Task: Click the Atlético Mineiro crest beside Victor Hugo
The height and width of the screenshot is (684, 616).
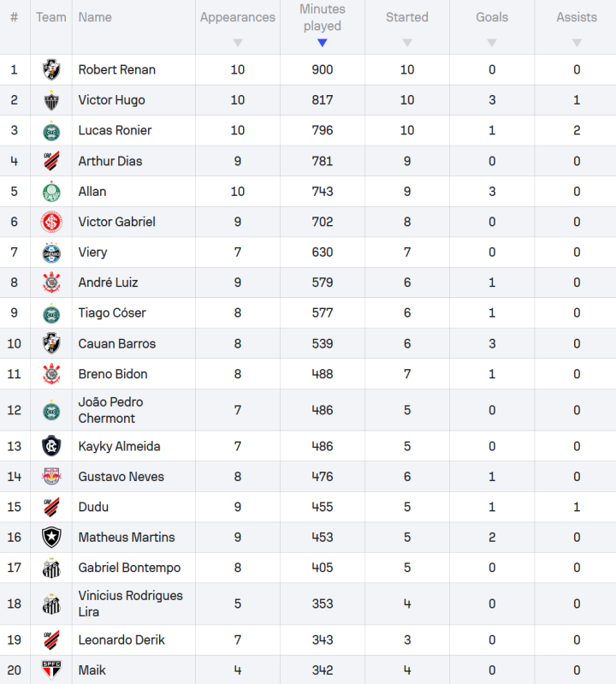Action: point(51,100)
